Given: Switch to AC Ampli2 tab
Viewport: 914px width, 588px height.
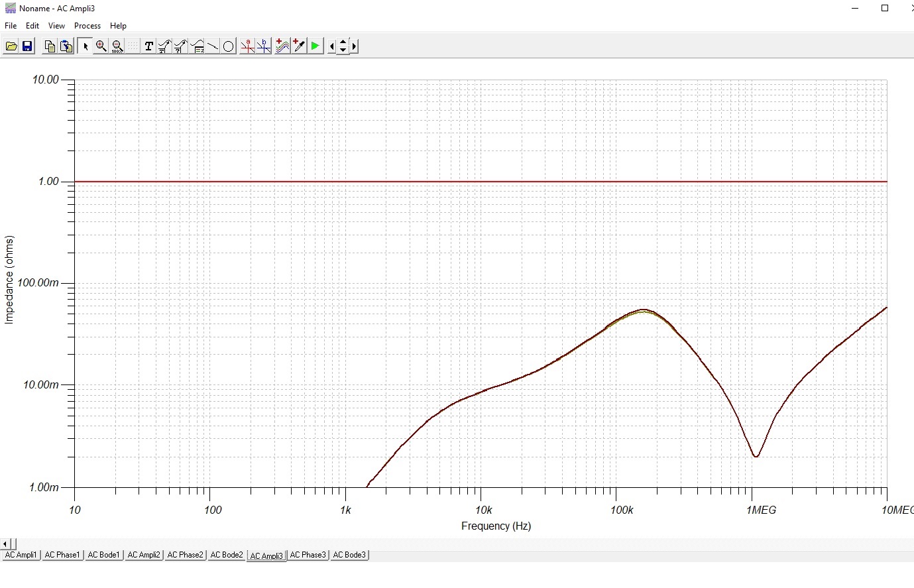Looking at the screenshot, I should click(x=144, y=556).
